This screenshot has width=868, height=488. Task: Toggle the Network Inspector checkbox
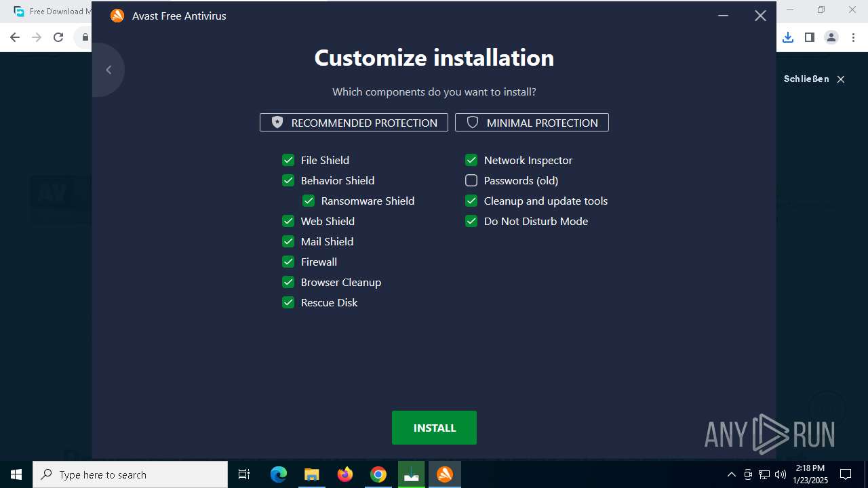(x=471, y=160)
